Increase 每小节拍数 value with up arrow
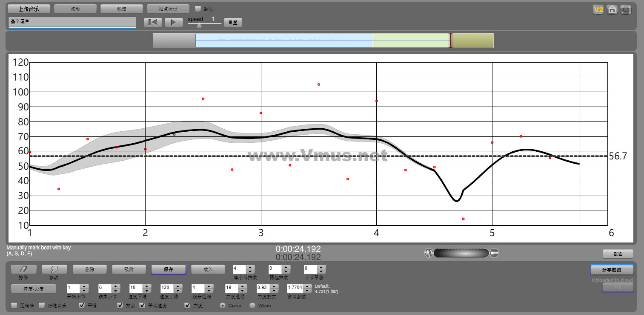This screenshot has width=644, height=315. pos(250,267)
